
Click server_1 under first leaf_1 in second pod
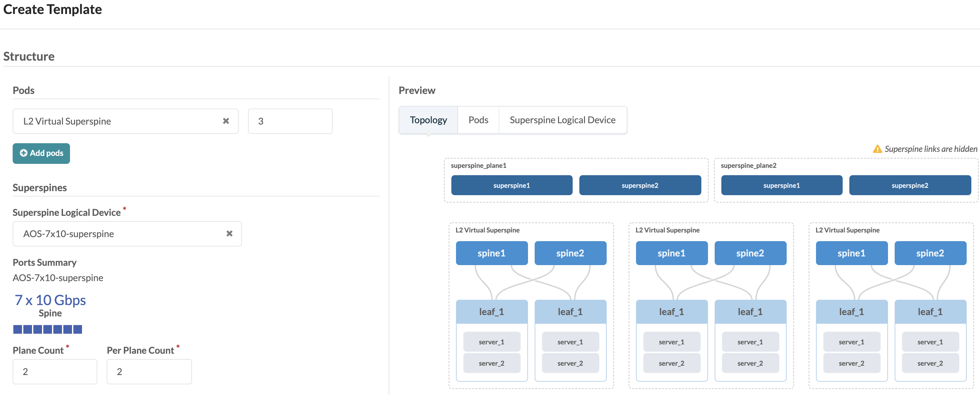click(671, 342)
